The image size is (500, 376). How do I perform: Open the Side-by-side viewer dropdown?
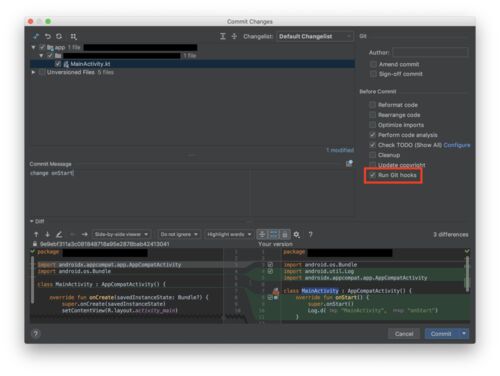point(121,234)
